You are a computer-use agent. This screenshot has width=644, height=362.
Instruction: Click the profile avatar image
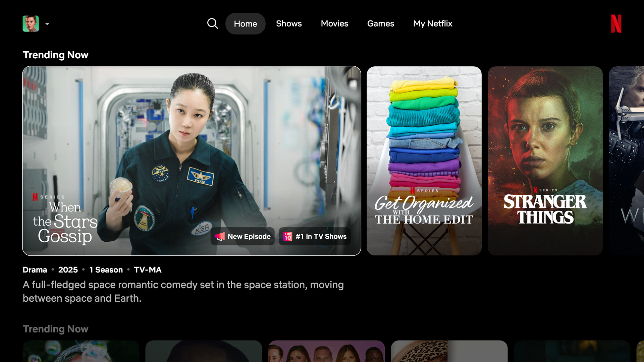(31, 23)
